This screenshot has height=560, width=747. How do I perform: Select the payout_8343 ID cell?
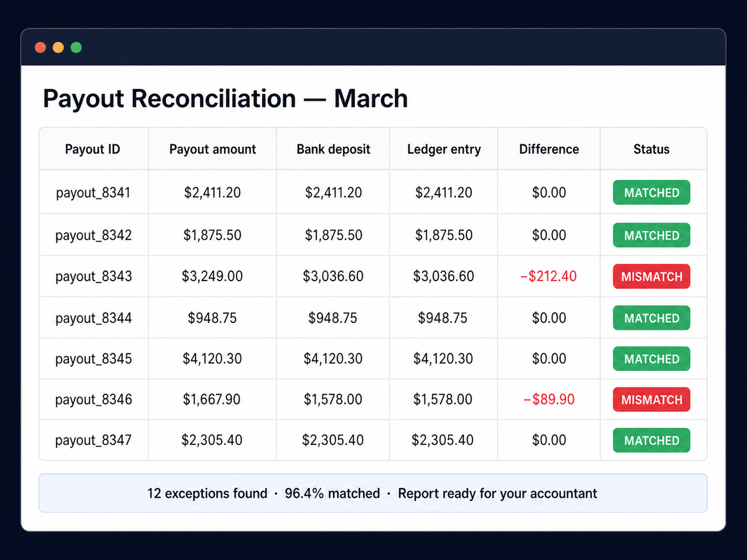[93, 276]
